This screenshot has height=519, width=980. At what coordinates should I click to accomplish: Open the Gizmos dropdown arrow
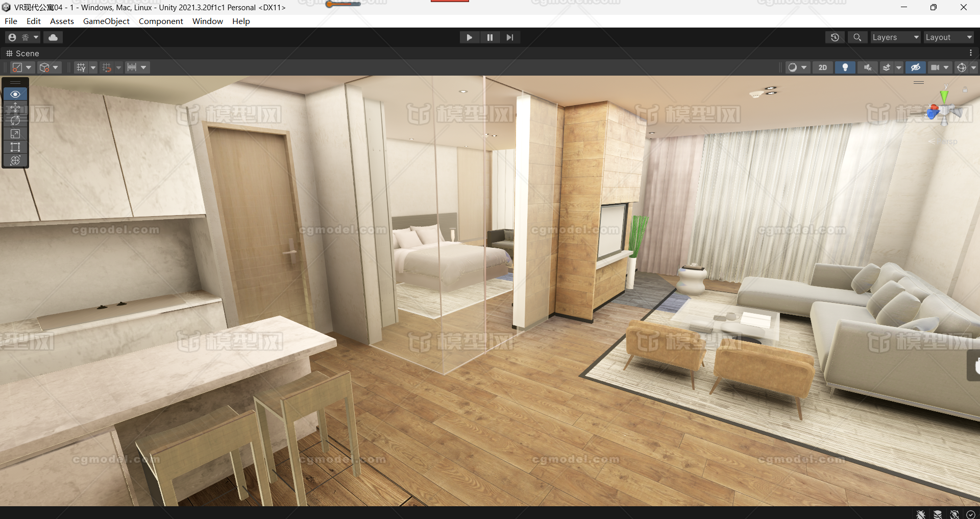(x=973, y=67)
